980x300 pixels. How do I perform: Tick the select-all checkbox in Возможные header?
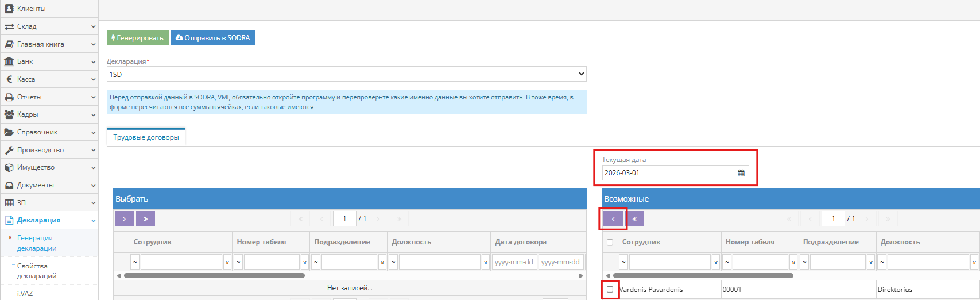[x=610, y=242]
